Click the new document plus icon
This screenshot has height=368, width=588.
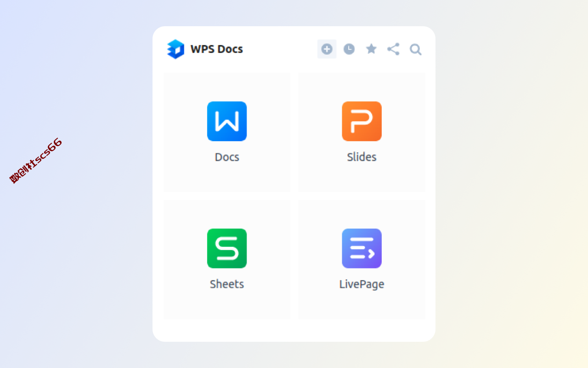point(327,49)
